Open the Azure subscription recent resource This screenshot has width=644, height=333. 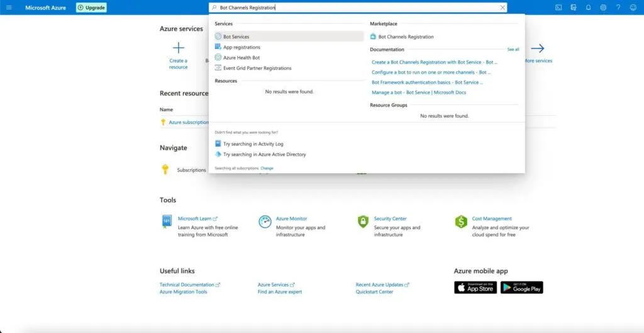coord(189,122)
